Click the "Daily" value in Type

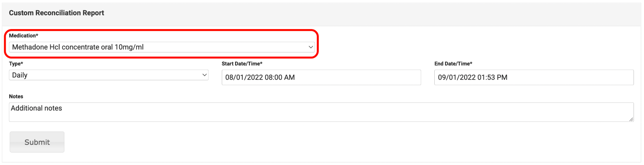(x=20, y=75)
